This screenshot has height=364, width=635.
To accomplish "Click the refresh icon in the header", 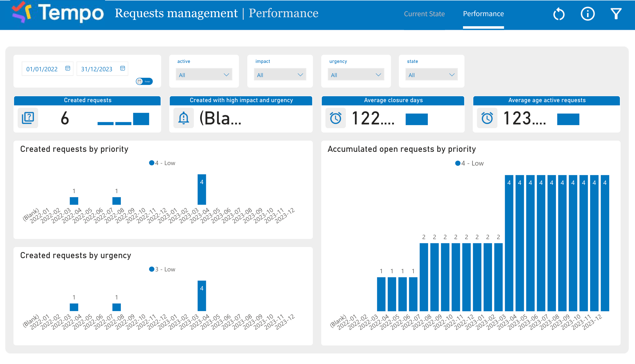I will pos(559,14).
